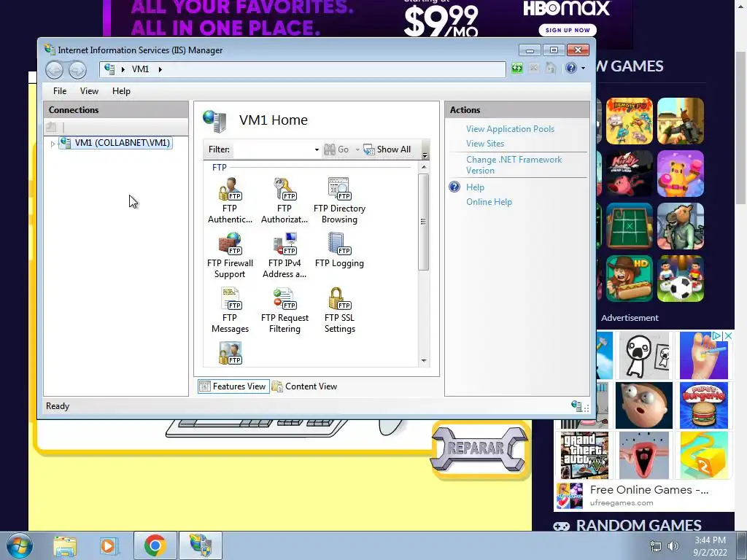The width and height of the screenshot is (747, 560).
Task: Click the blue Help question mark toolbar icon
Action: pos(570,69)
